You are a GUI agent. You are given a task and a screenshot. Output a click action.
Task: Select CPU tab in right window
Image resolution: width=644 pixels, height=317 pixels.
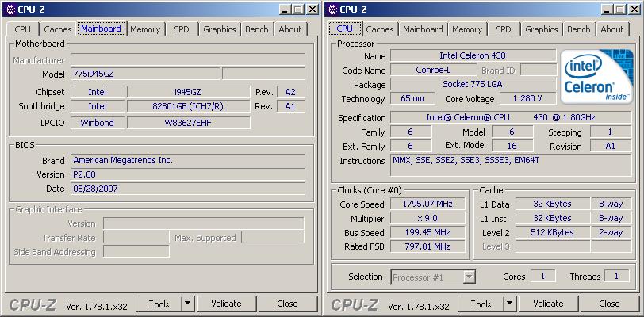coord(344,29)
